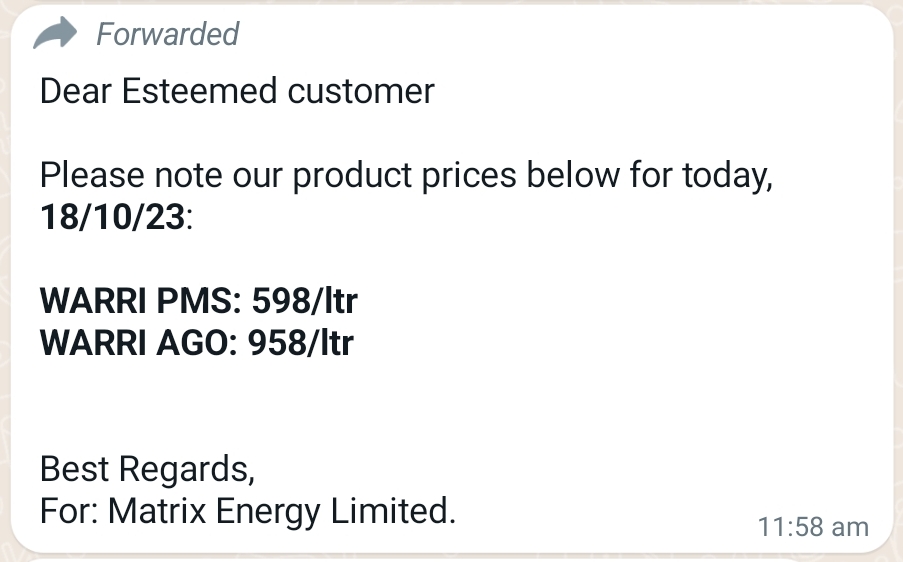Select the word "Matrix" in the signature
This screenshot has width=903, height=562.
158,512
